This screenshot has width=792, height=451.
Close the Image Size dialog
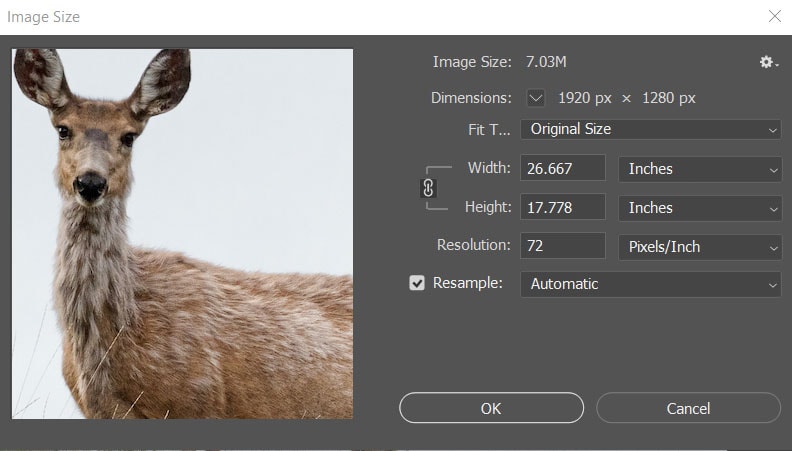point(775,16)
